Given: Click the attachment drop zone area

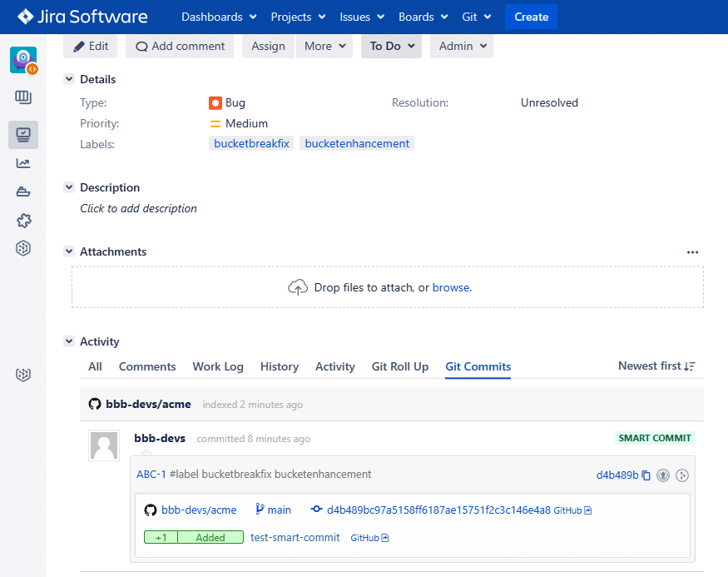Looking at the screenshot, I should click(388, 287).
